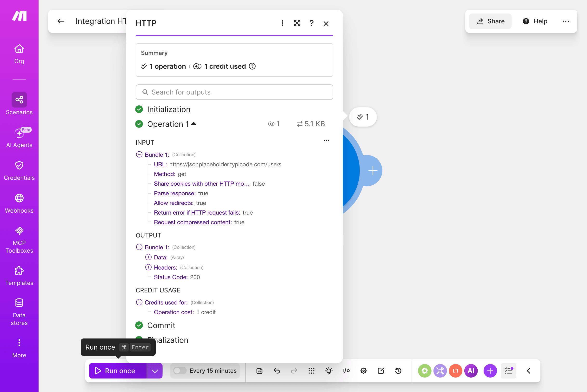The height and width of the screenshot is (392, 587).
Task: Expand the Data array in output
Action: (148, 257)
